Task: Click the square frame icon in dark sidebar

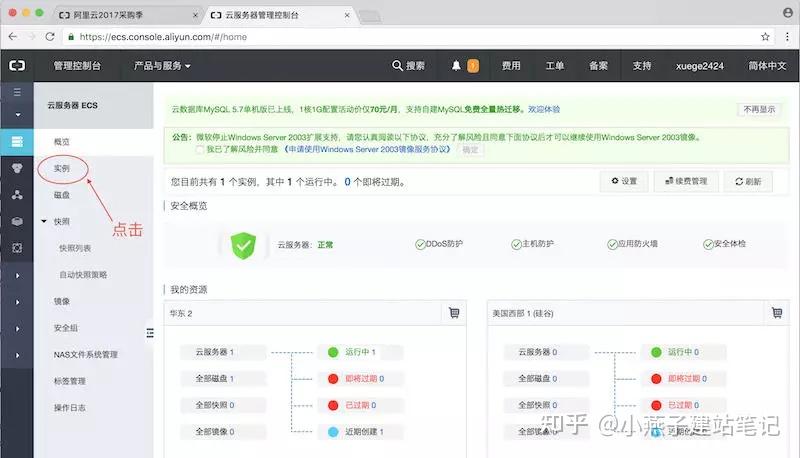Action: click(x=17, y=248)
